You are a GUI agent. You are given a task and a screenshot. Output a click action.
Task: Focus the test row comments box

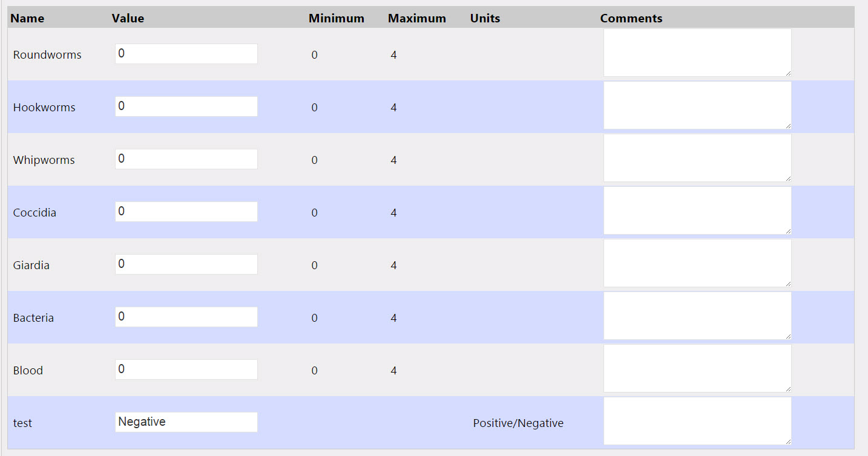[x=697, y=421]
